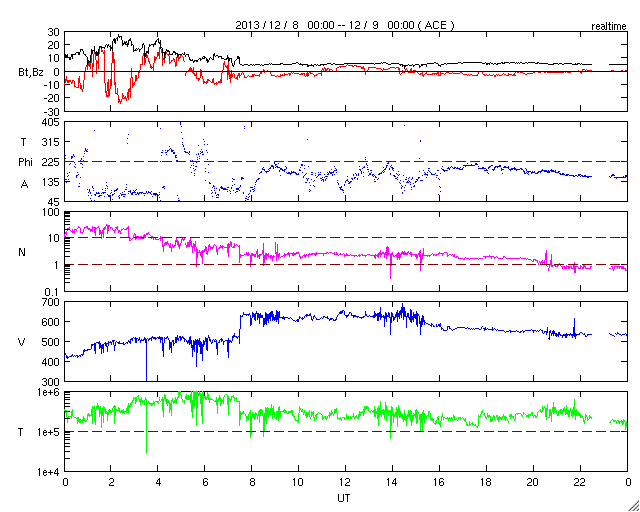Click the '315' tick on Phi axis

(51, 142)
